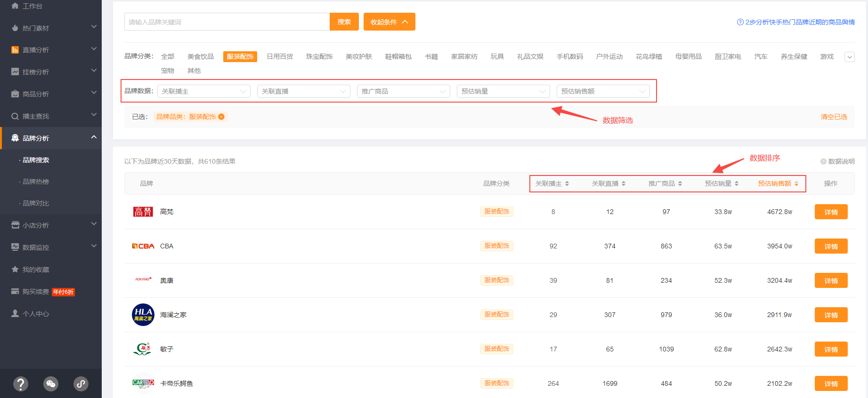Screen dimensions: 868x398
Task: Click the 年付6折 badge
Action: [x=64, y=292]
